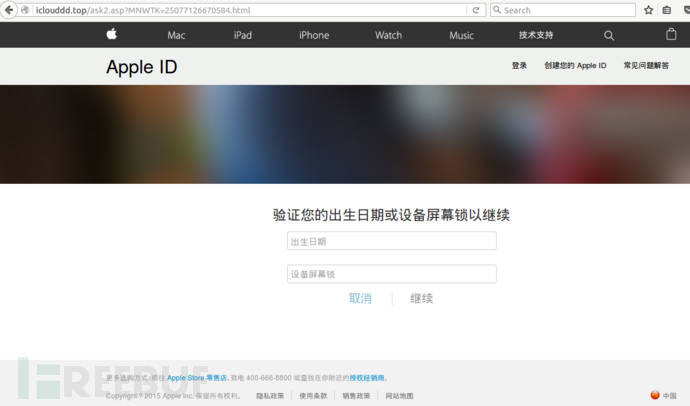Open the Mac menu item
The width and height of the screenshot is (690, 406).
176,35
